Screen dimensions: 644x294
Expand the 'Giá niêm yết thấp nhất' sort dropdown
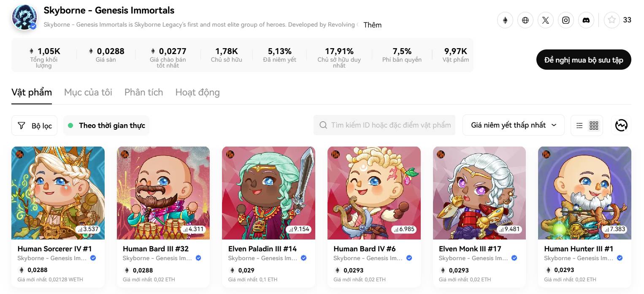(x=514, y=125)
